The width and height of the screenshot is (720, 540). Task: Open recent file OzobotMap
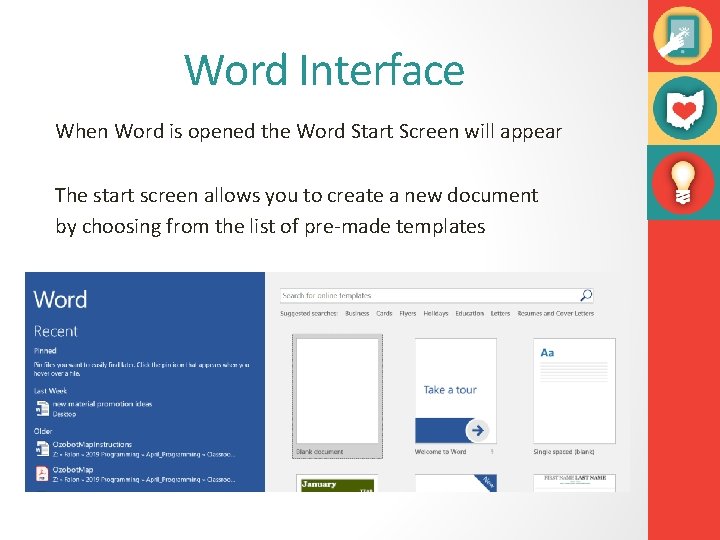(x=135, y=474)
